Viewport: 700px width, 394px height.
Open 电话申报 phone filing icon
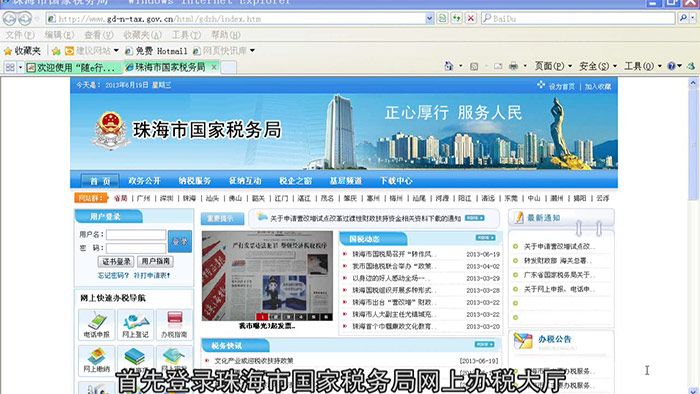pos(96,325)
